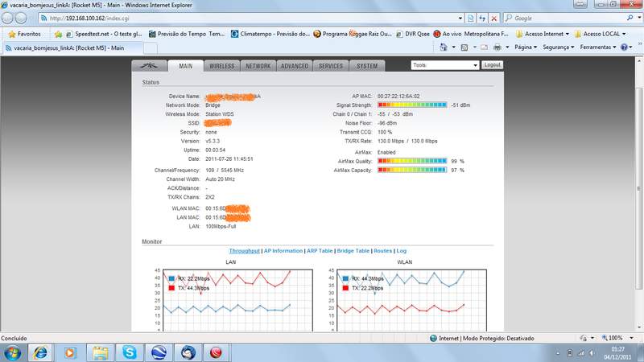Click the Signal Strength bar

pyautogui.click(x=412, y=105)
